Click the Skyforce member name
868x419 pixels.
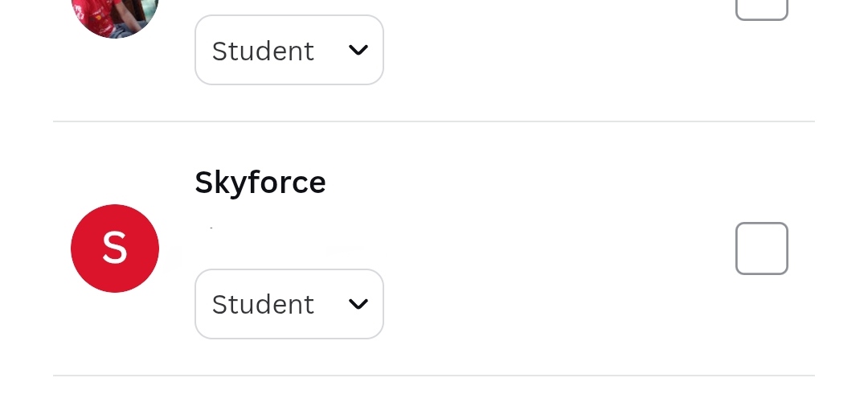[x=260, y=183]
